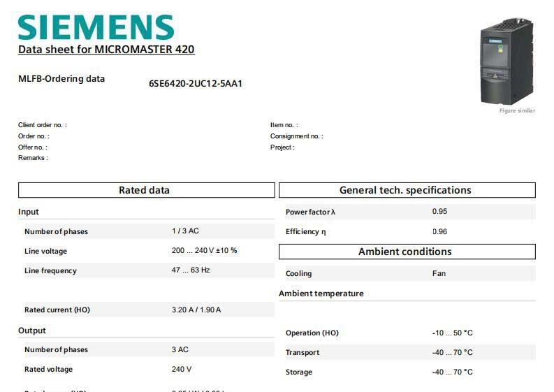Select the order number 6SE6420-2UC12-5AA1
The height and width of the screenshot is (392, 554).
196,84
